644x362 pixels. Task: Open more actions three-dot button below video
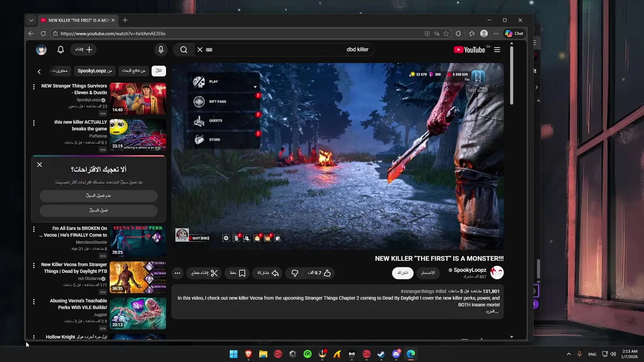point(177,273)
